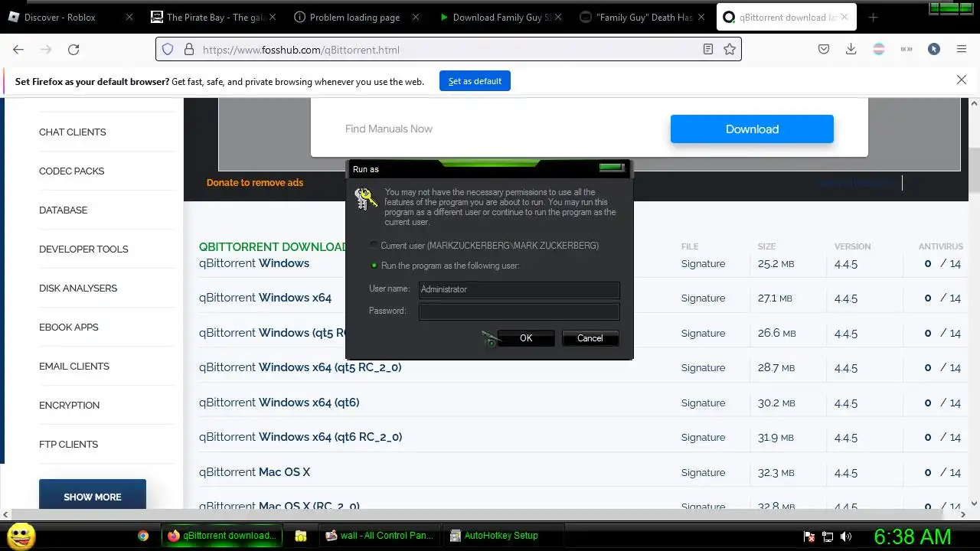Click Donate to remove ads link
Image resolution: width=980 pixels, height=551 pixels.
255,182
